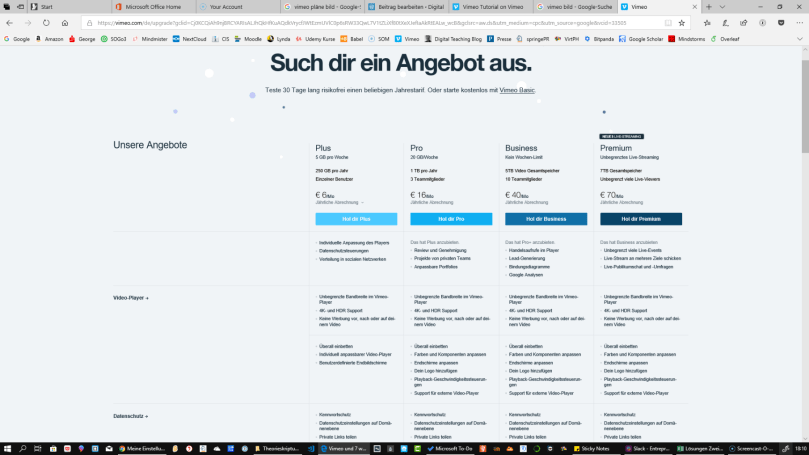This screenshot has height=455, width=809.
Task: Open the Digital Teaching Blog bookmark
Action: [453, 39]
